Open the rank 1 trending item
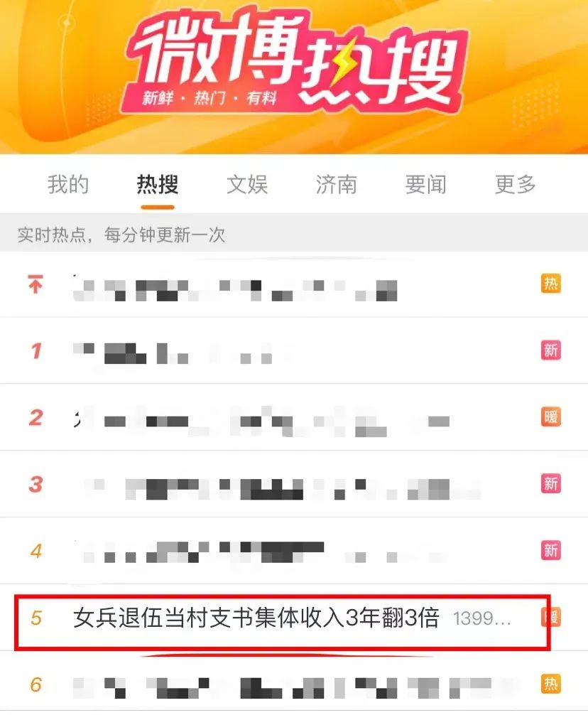588x715 pixels. (294, 350)
